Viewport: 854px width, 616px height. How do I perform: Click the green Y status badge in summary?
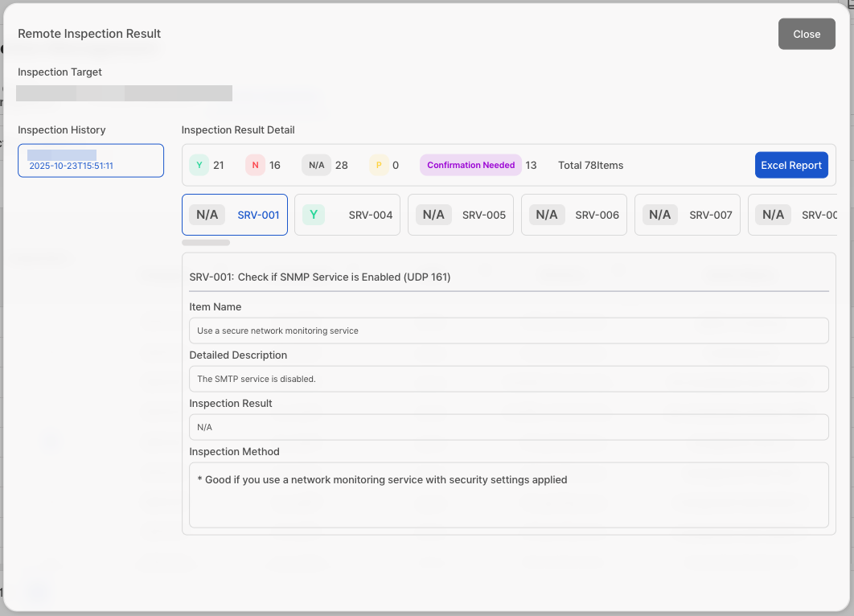pos(199,165)
